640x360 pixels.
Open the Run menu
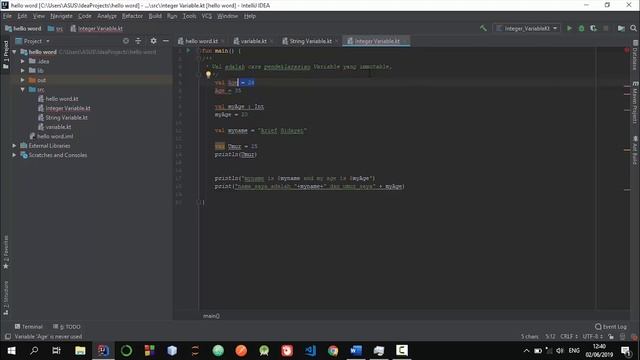click(172, 16)
